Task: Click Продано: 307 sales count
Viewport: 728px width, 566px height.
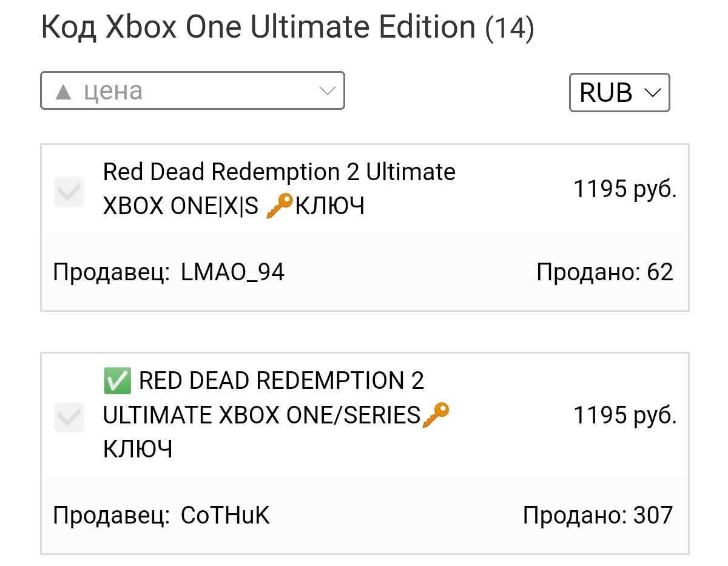Action: click(598, 516)
